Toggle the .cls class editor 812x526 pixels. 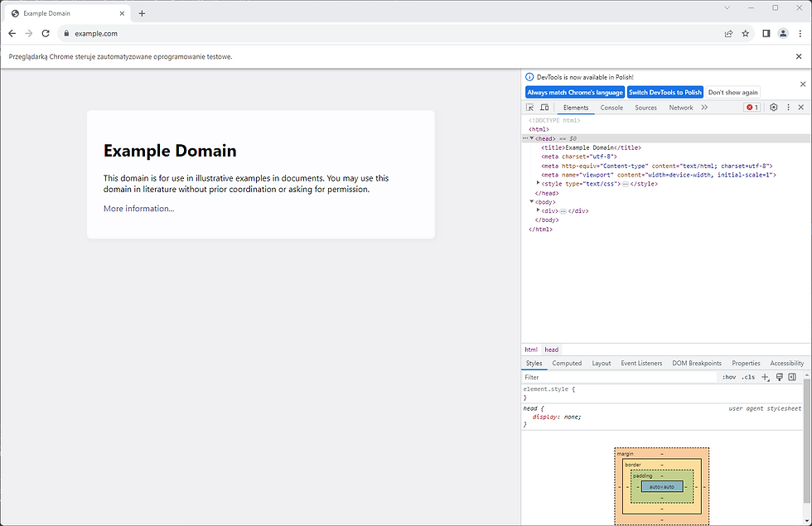747,378
